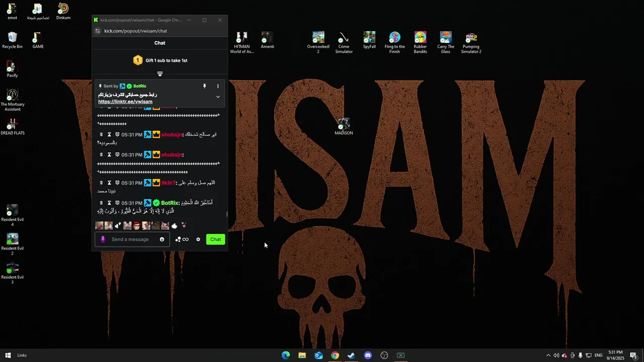The width and height of the screenshot is (644, 362).
Task: Unpin the BotRix pinned message
Action: pos(204,86)
